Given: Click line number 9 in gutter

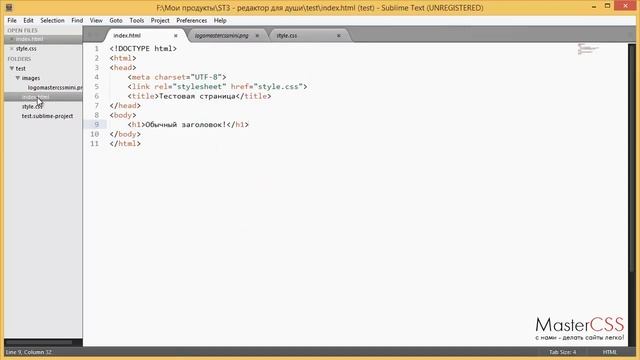Looking at the screenshot, I should (96, 124).
